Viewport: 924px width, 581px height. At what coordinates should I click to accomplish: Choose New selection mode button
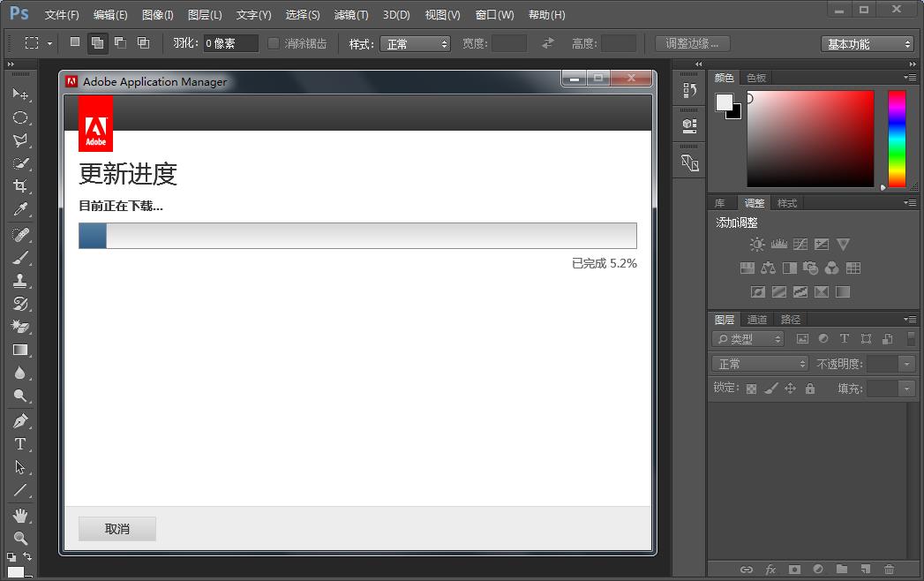[x=75, y=42]
